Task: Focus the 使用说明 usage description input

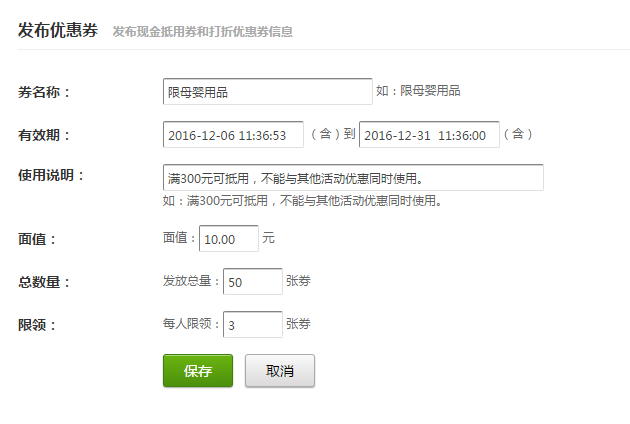Action: [x=353, y=178]
